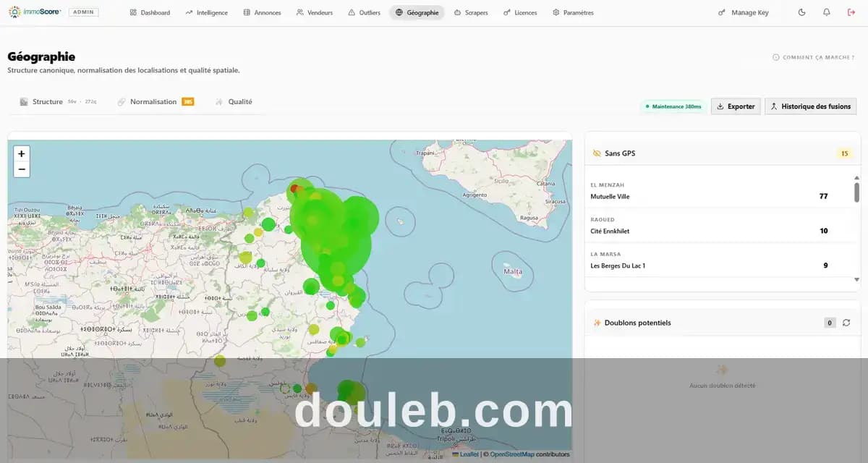Viewport: 868px width, 463px height.
Task: Click the red-orange marker at Tunisia's north tip
Action: [295, 189]
